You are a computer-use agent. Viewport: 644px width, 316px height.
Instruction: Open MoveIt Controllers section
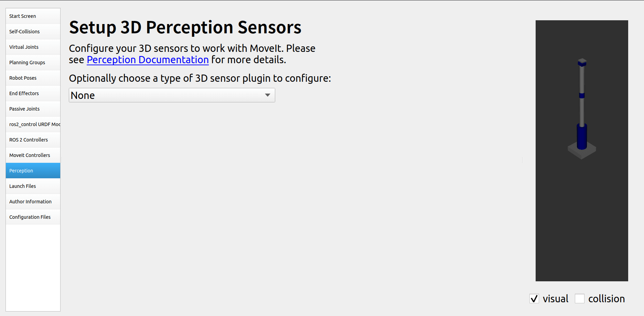pos(33,155)
